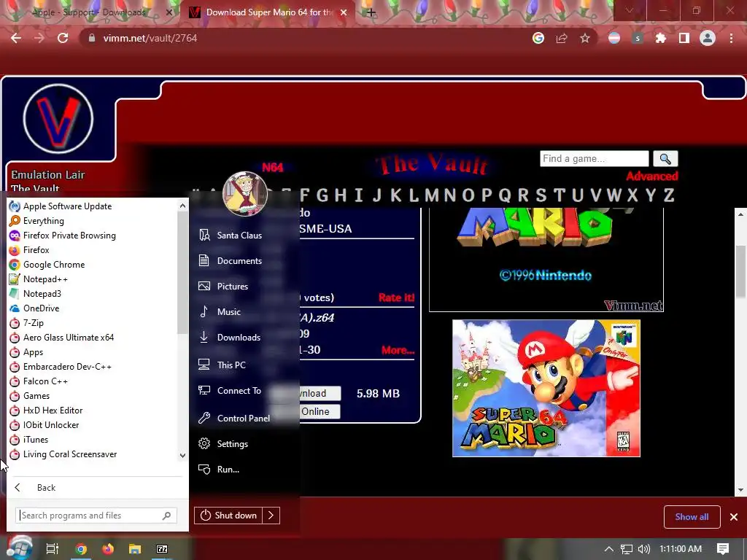Expand the IObit Unlocker folder
The height and width of the screenshot is (560, 747).
tap(51, 425)
